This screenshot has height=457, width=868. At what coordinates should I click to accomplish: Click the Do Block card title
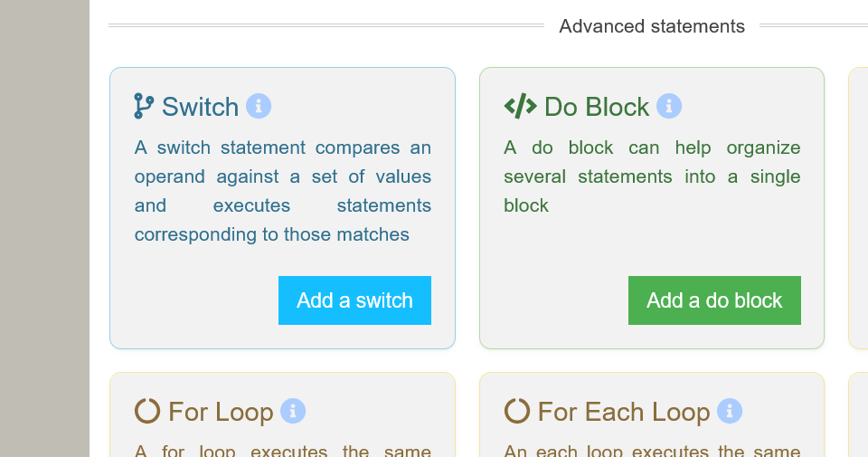tap(597, 107)
